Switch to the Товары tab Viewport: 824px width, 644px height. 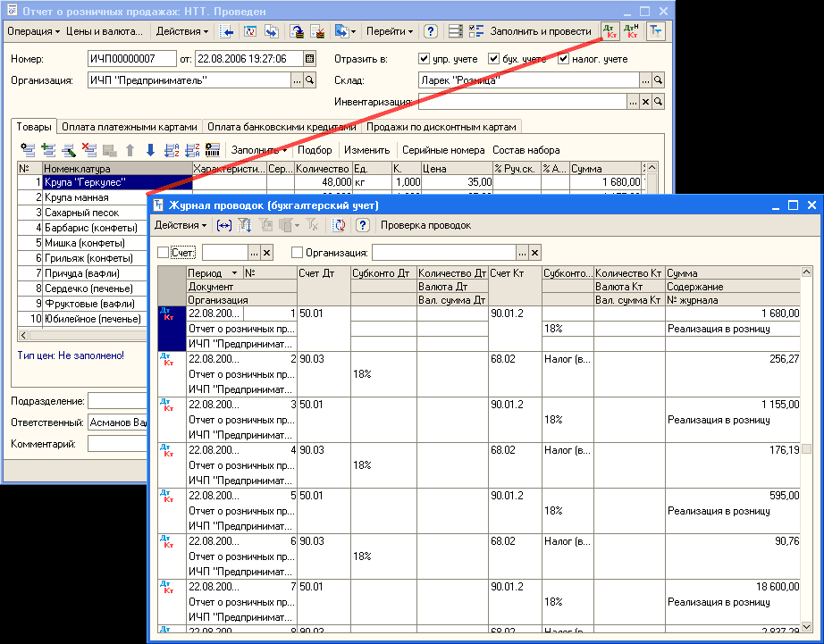coord(34,127)
